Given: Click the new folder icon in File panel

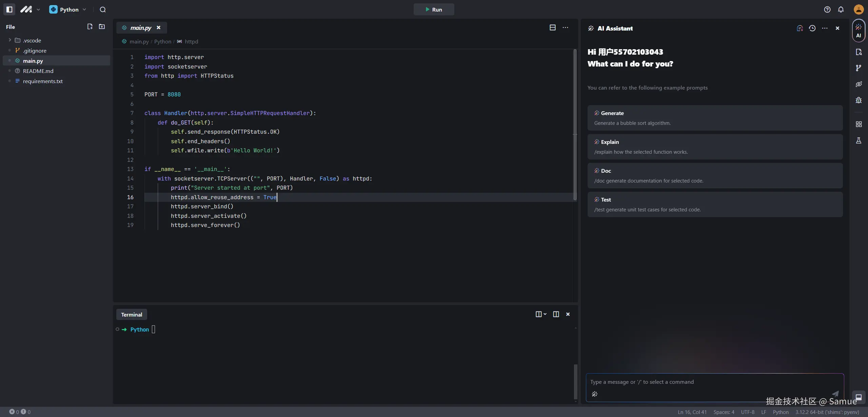Looking at the screenshot, I should pyautogui.click(x=102, y=26).
